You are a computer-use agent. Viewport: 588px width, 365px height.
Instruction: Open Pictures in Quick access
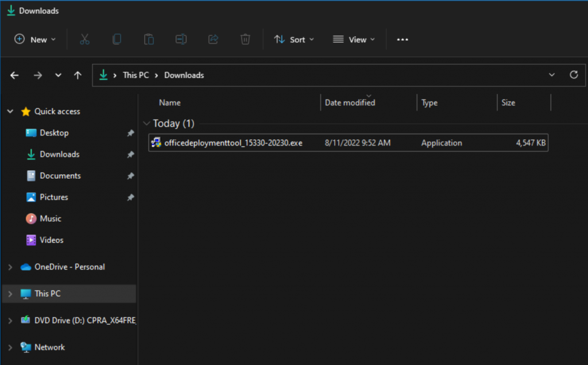(x=53, y=197)
